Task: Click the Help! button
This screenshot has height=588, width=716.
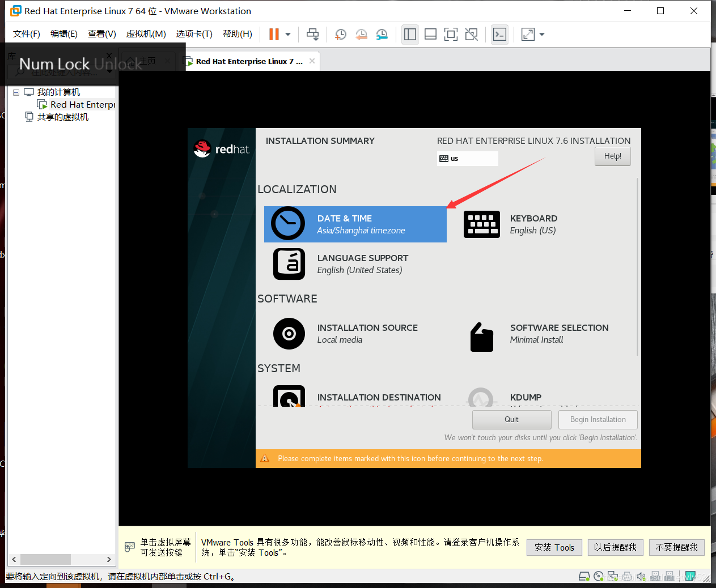Action: pyautogui.click(x=612, y=156)
